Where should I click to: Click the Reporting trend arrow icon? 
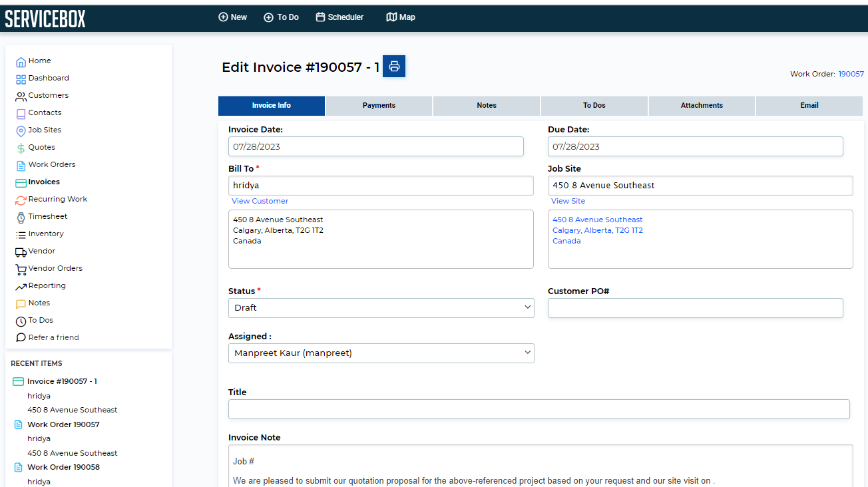coord(21,287)
